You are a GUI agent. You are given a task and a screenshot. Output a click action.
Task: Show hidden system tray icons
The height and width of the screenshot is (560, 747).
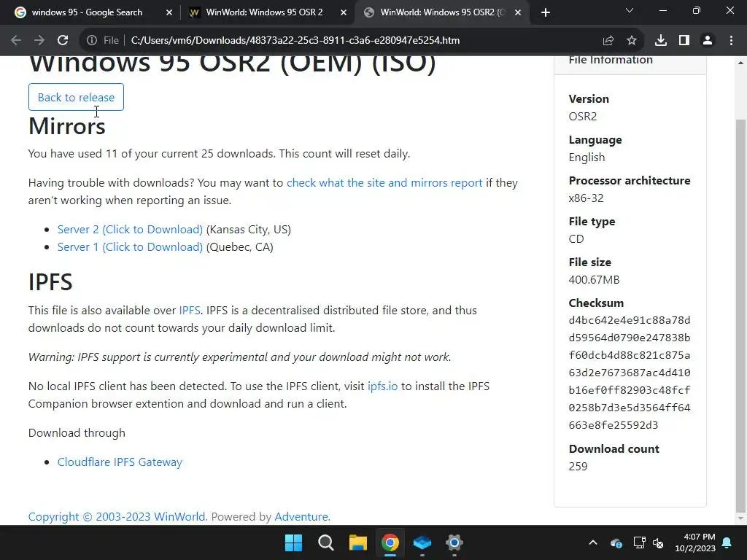point(593,542)
